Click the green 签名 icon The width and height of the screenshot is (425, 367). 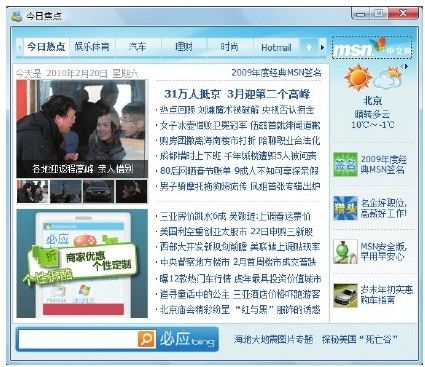point(345,164)
